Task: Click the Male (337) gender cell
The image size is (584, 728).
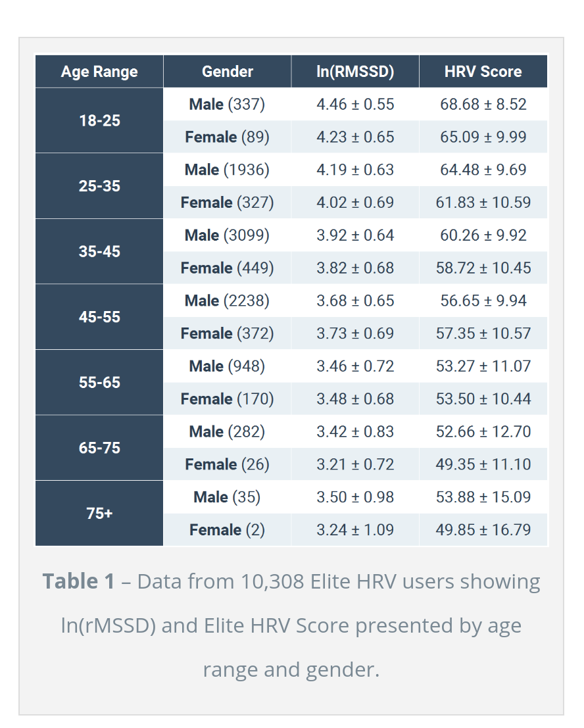Action: point(227,104)
